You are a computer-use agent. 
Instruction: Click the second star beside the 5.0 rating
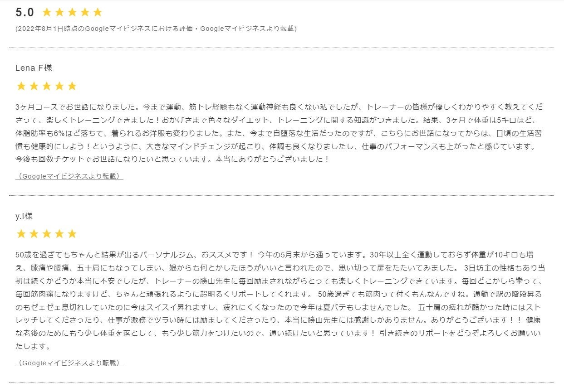click(59, 13)
